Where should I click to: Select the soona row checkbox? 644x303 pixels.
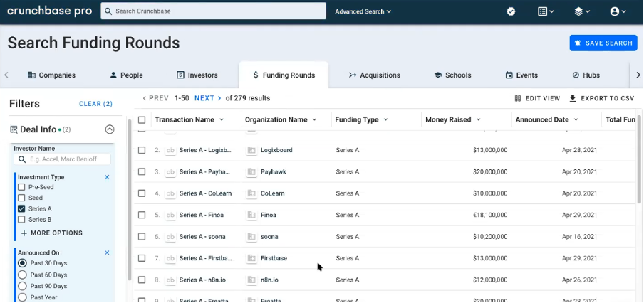[x=142, y=237]
